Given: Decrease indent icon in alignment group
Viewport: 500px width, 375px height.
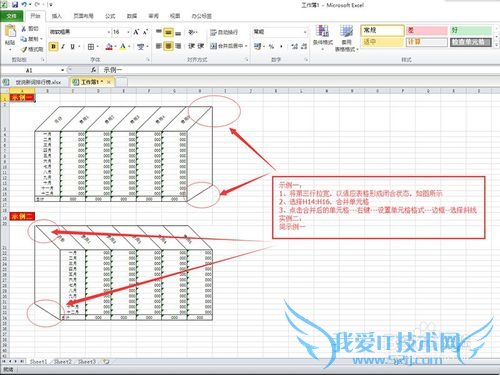Looking at the screenshot, I should [192, 46].
